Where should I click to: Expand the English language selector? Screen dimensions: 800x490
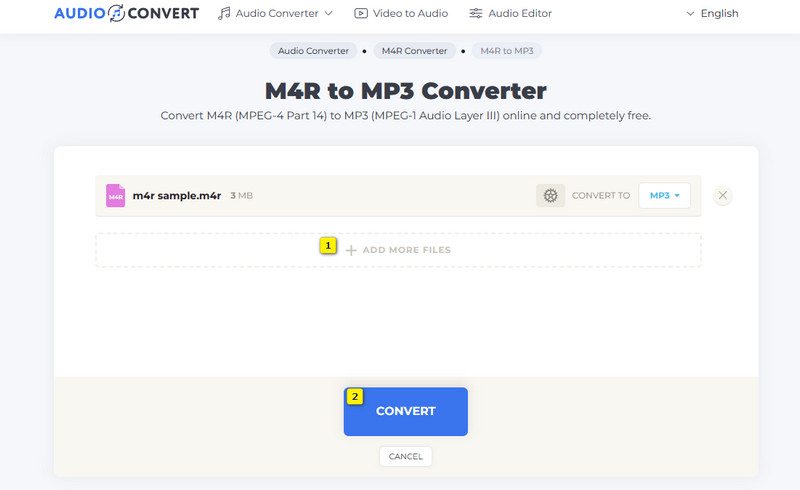coord(712,13)
